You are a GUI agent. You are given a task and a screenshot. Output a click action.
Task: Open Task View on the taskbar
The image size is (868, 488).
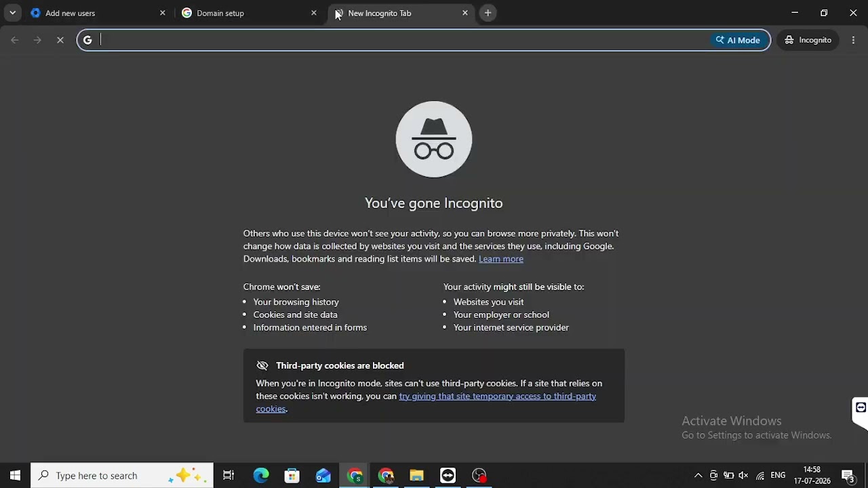[x=229, y=476]
